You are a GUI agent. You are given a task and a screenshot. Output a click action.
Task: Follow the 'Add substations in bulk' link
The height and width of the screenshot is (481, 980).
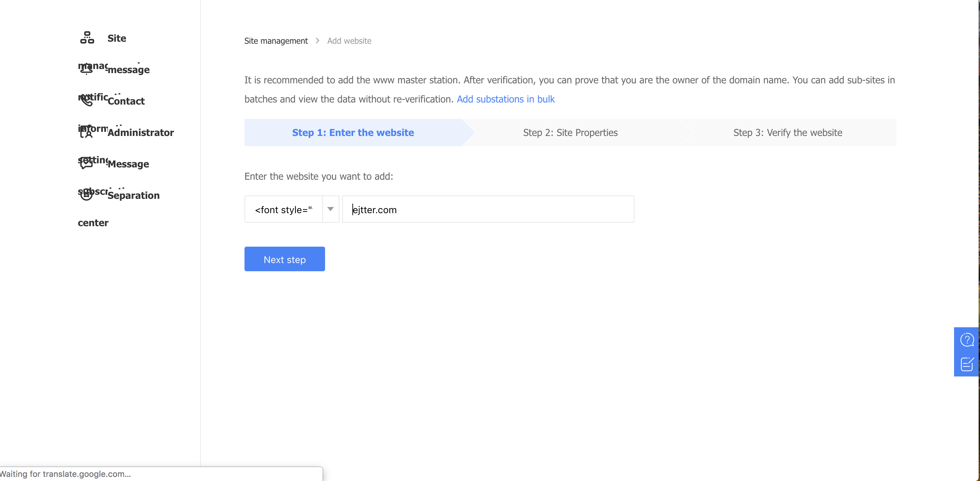pyautogui.click(x=505, y=99)
